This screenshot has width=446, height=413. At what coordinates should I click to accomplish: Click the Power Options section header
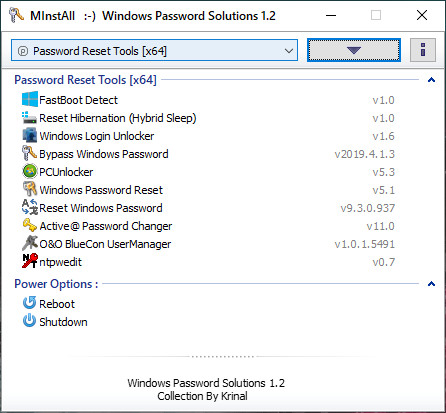(56, 284)
